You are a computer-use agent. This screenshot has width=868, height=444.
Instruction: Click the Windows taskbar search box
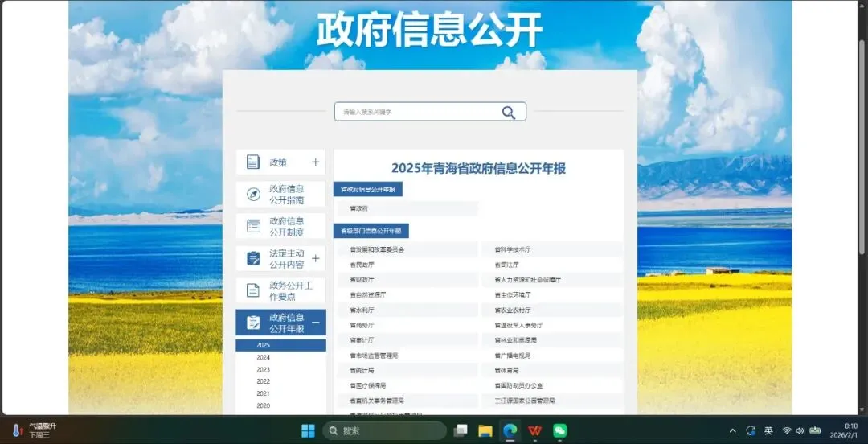385,430
